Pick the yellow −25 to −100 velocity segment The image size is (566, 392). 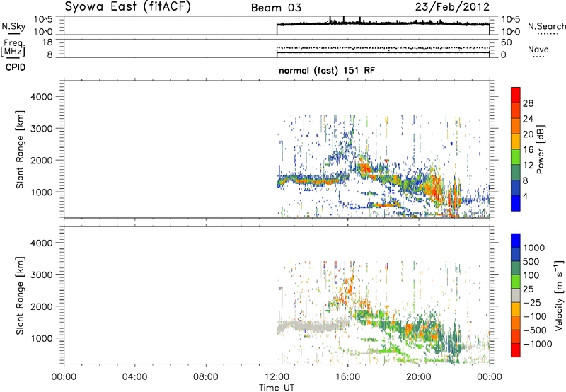click(x=516, y=309)
